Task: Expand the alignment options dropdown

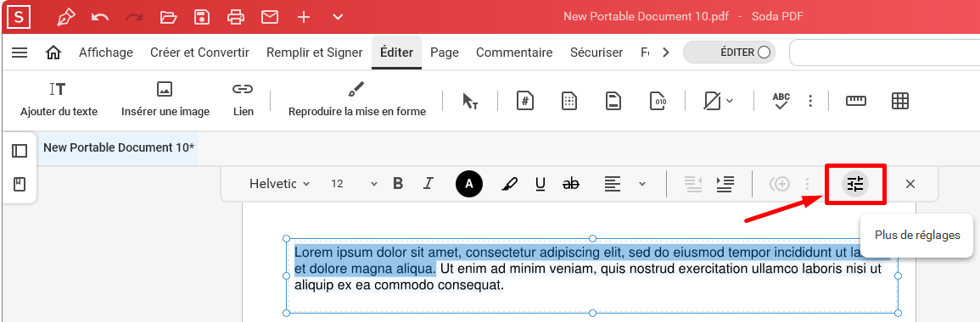Action: click(641, 184)
